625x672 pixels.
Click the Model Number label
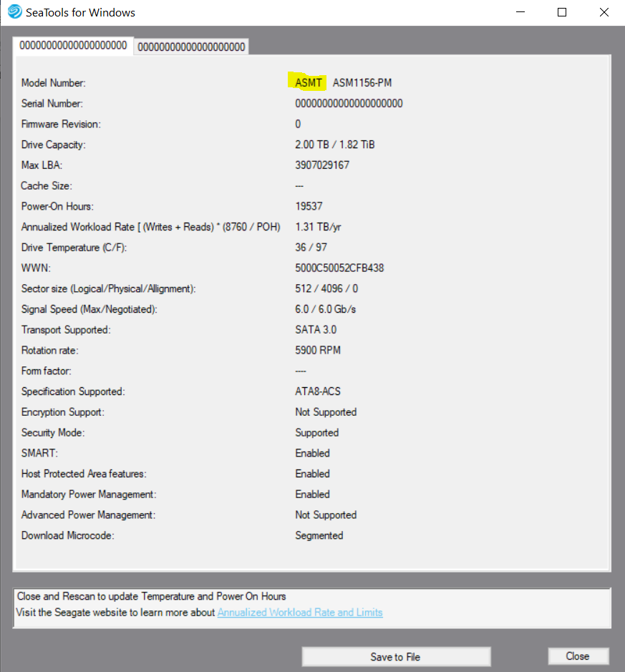pos(54,83)
